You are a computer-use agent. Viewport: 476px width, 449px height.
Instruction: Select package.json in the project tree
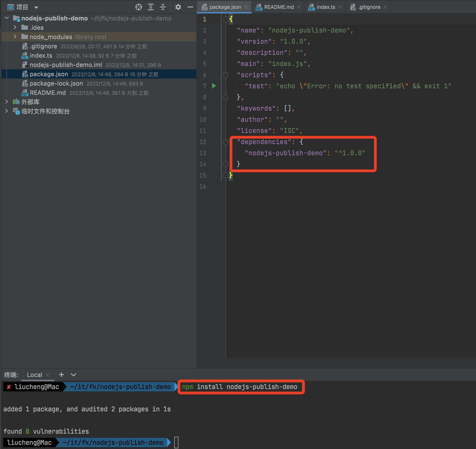[x=49, y=74]
